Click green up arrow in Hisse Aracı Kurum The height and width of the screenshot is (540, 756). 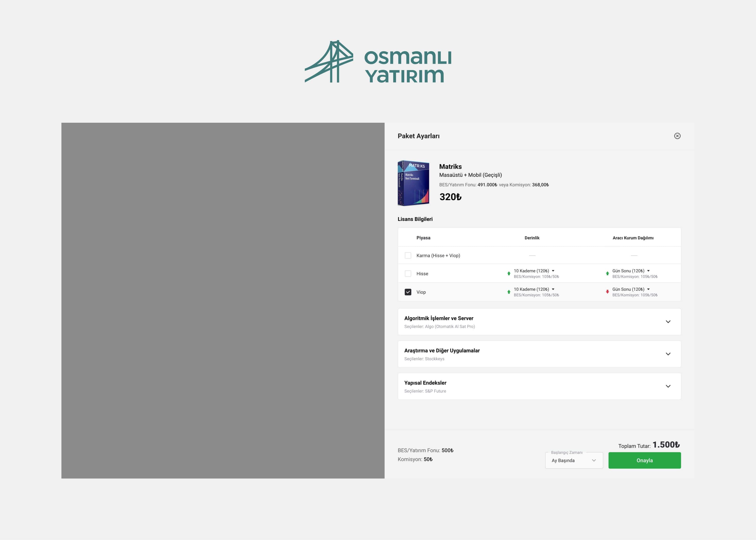coord(607,273)
